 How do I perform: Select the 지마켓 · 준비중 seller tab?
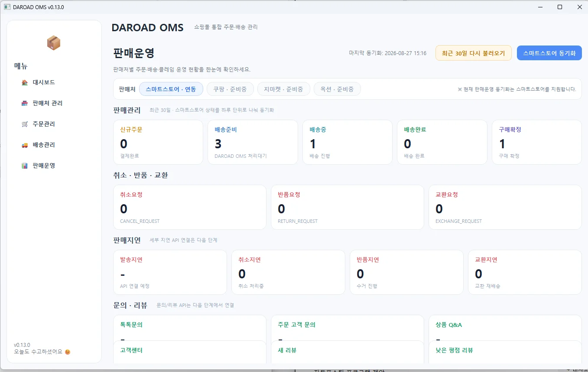tap(283, 89)
